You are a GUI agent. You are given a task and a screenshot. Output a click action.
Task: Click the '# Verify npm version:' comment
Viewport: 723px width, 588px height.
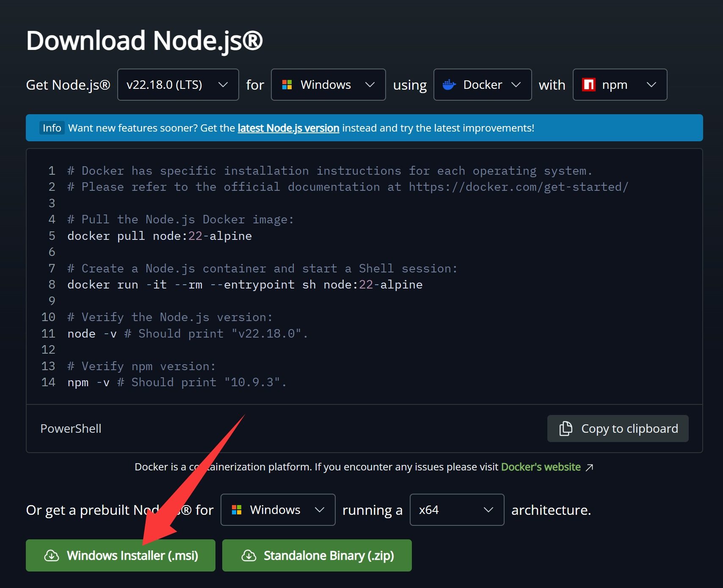point(141,366)
